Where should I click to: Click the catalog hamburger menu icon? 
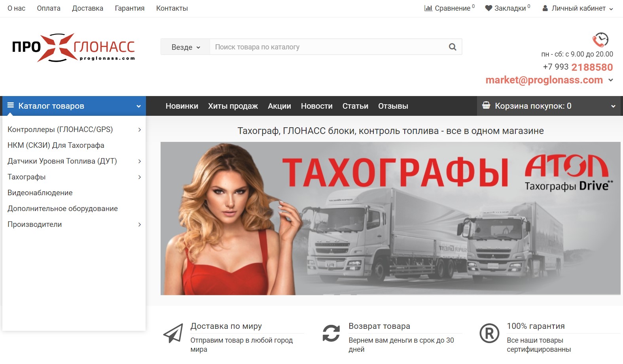click(x=11, y=105)
